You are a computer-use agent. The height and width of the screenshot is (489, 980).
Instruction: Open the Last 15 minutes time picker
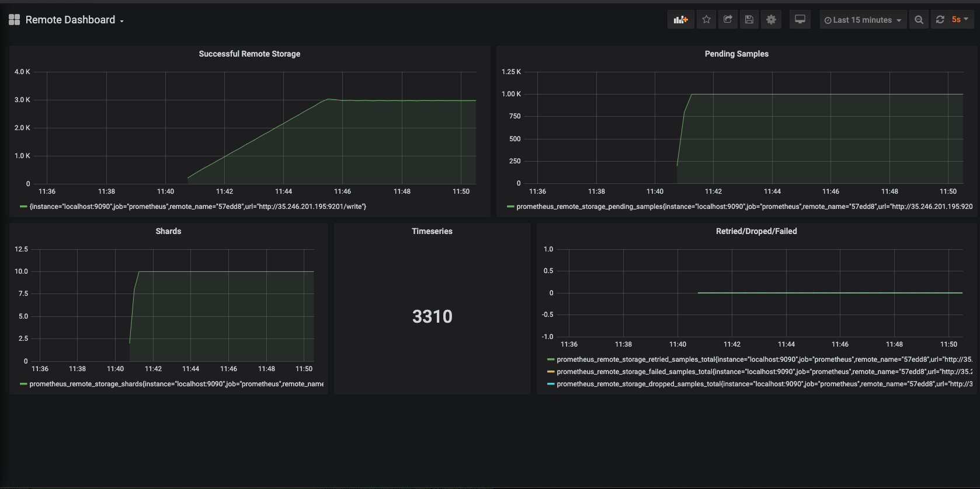tap(863, 20)
